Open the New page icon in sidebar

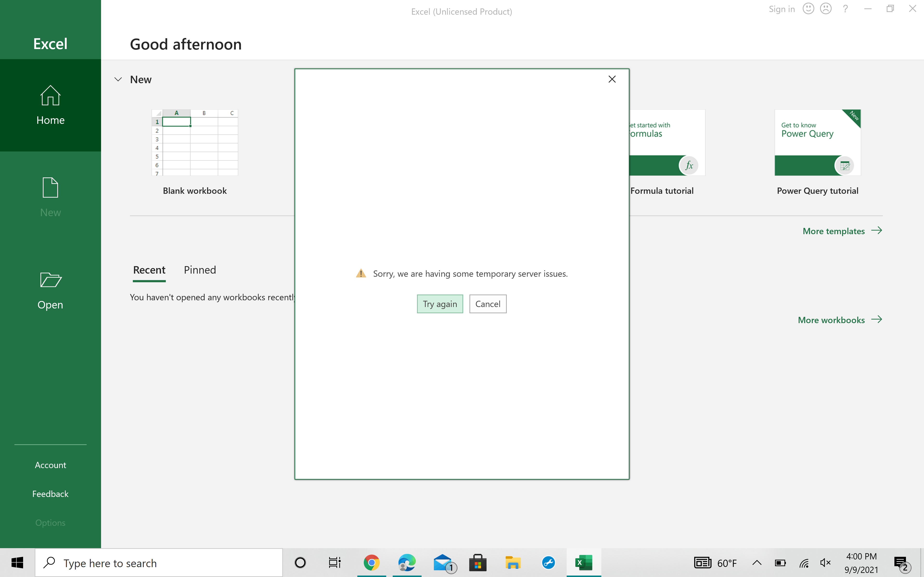tap(50, 188)
